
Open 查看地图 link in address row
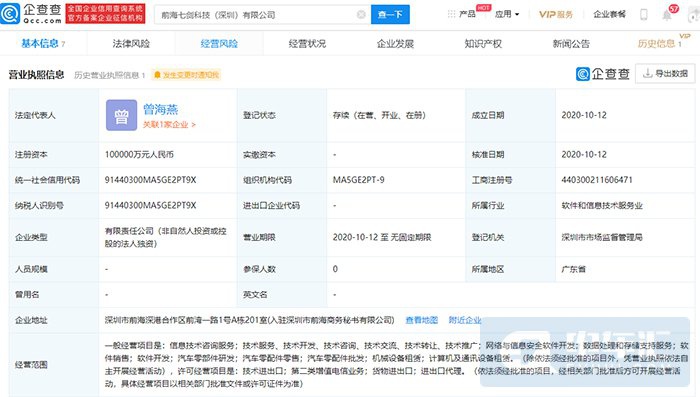point(421,320)
